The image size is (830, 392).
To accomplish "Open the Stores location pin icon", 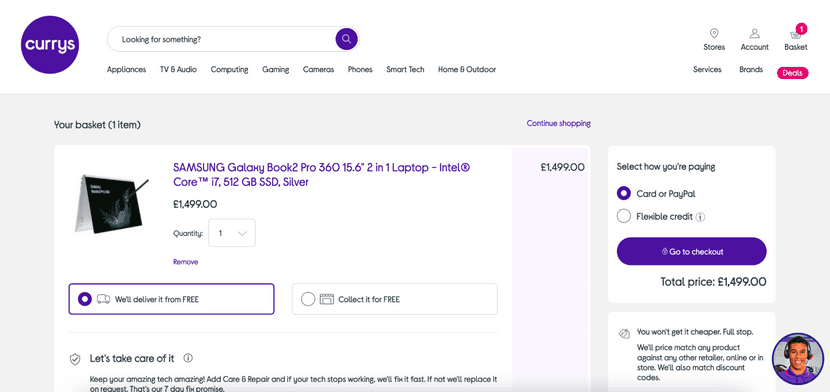I will point(714,34).
